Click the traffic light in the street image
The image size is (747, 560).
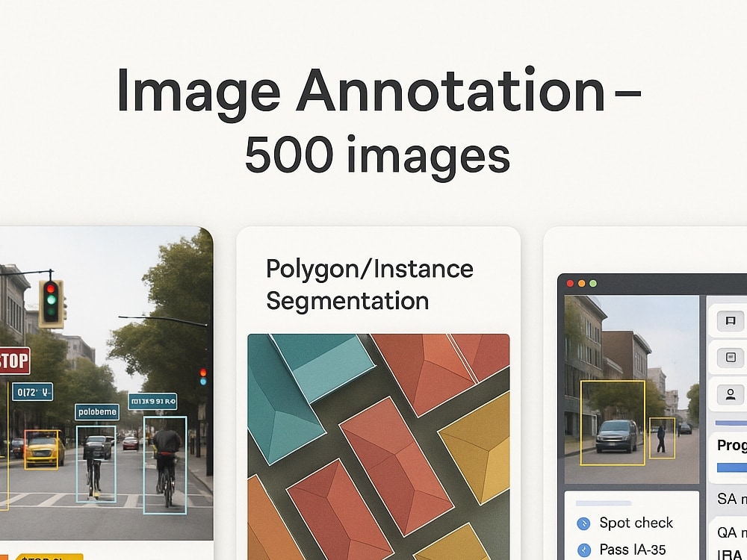(51, 303)
